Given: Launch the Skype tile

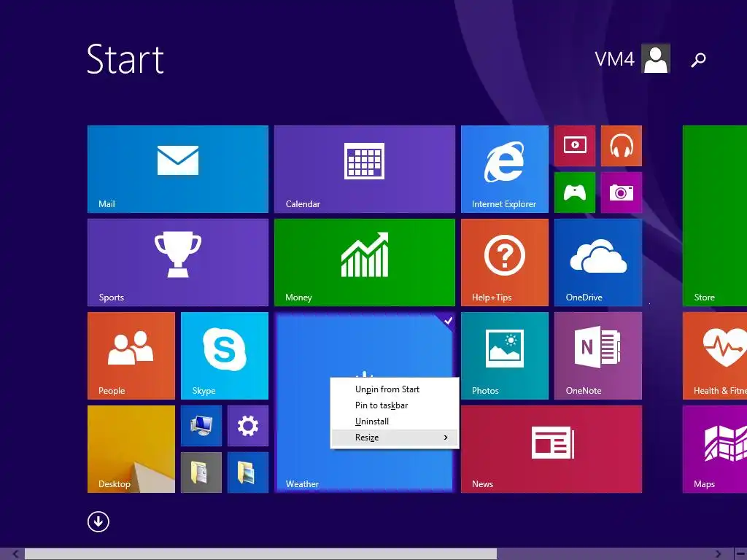Looking at the screenshot, I should [225, 356].
